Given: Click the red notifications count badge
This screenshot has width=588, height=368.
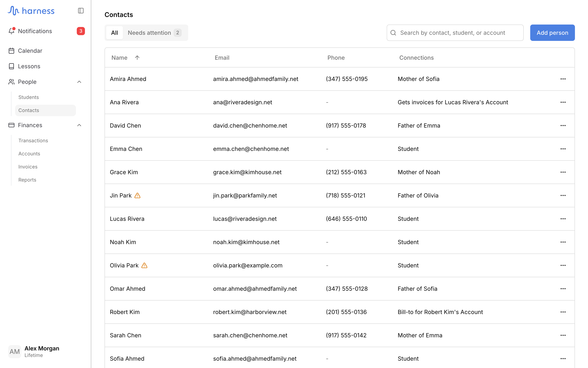Looking at the screenshot, I should 81,31.
